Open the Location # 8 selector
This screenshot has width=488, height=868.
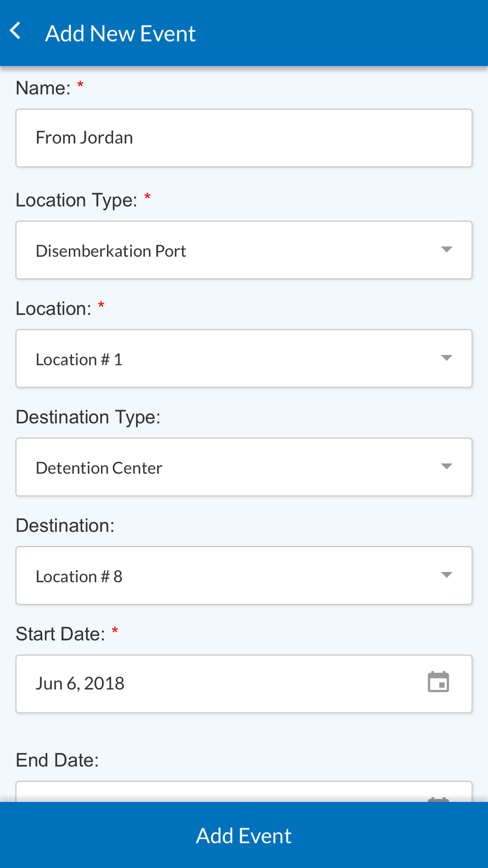tap(244, 575)
